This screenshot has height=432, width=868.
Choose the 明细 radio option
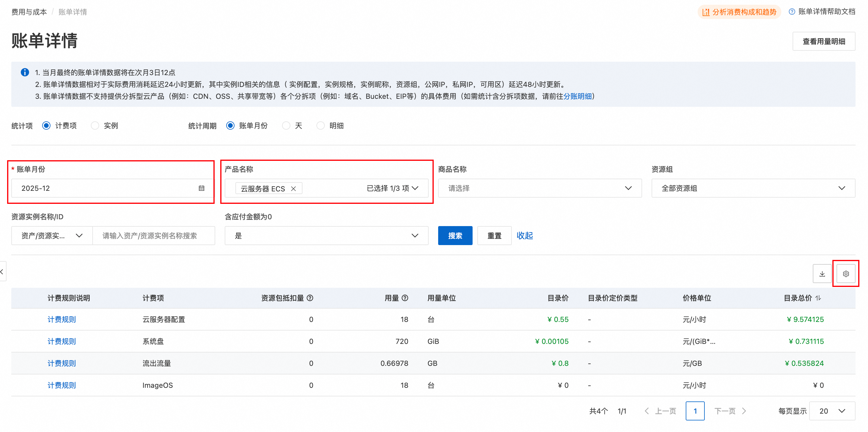point(320,126)
